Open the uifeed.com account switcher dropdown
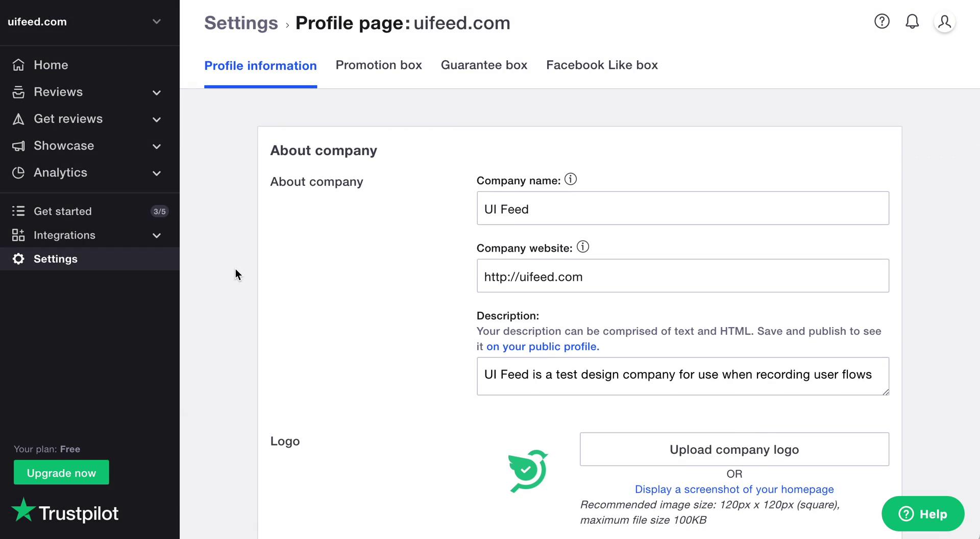 tap(89, 22)
